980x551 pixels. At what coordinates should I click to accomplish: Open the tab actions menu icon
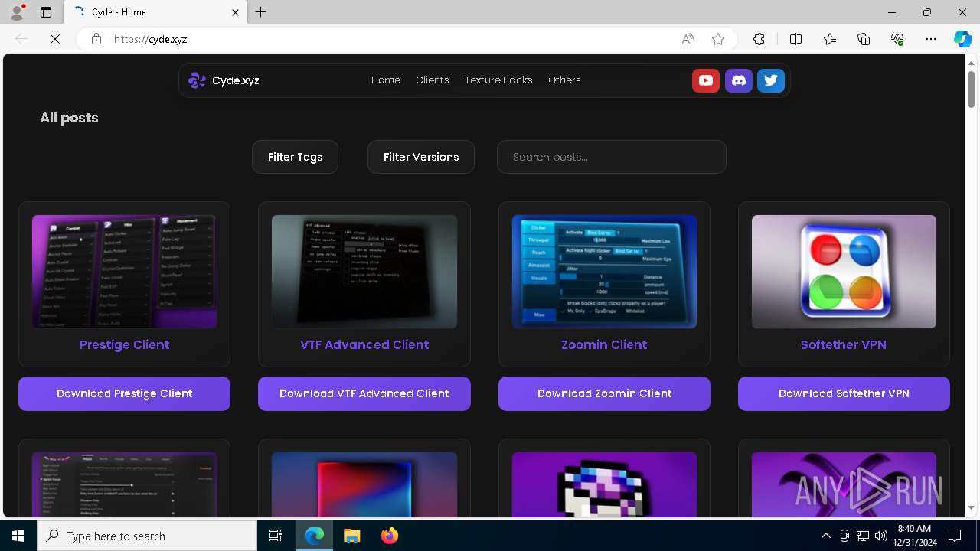point(46,12)
